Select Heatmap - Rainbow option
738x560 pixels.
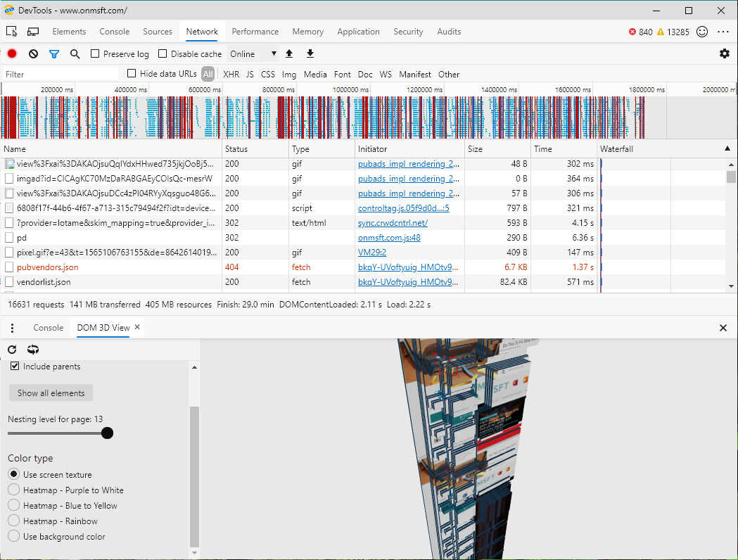(13, 521)
